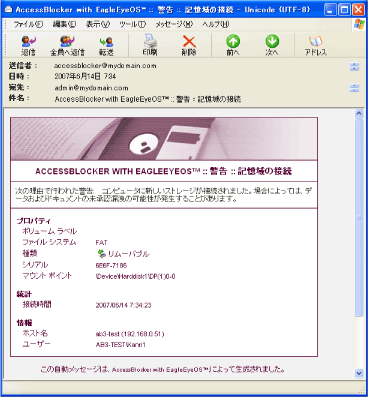Click the mount point \Device\Harddisk1 value
The width and height of the screenshot is (368, 397).
pos(135,277)
